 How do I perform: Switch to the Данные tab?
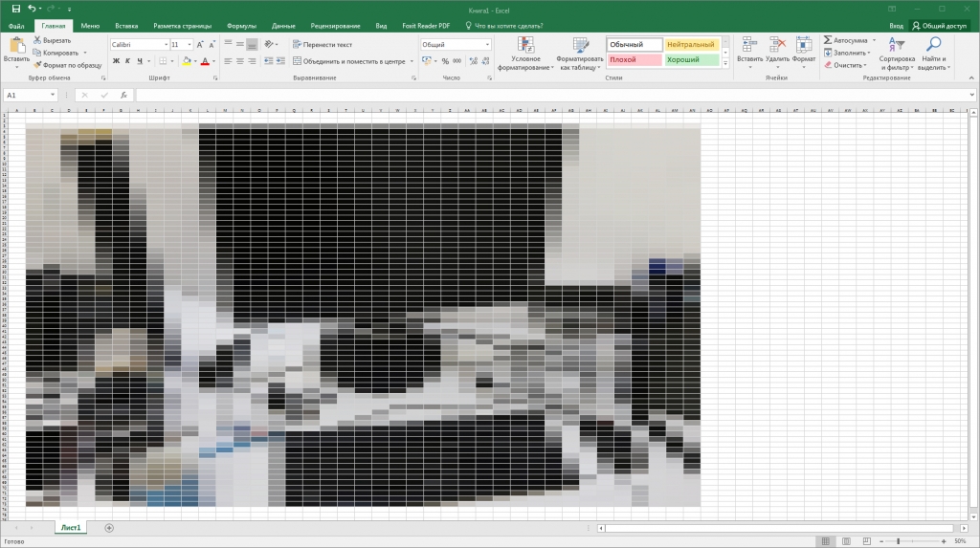pos(283,26)
